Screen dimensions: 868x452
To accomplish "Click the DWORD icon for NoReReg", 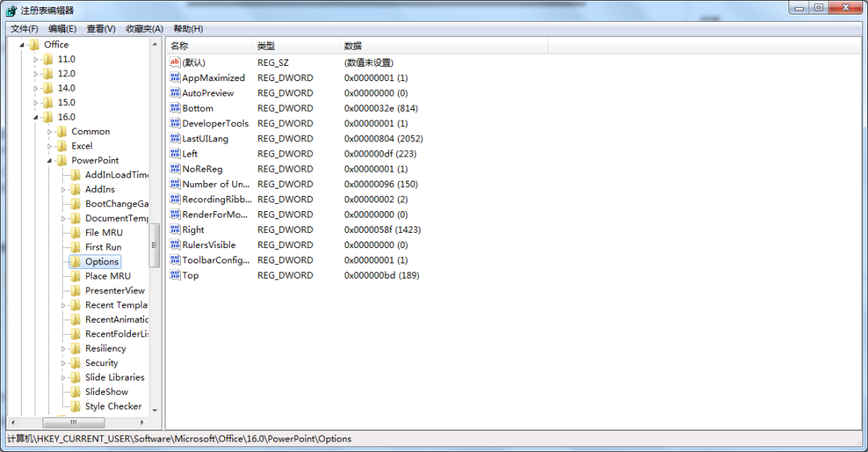I will (x=175, y=169).
